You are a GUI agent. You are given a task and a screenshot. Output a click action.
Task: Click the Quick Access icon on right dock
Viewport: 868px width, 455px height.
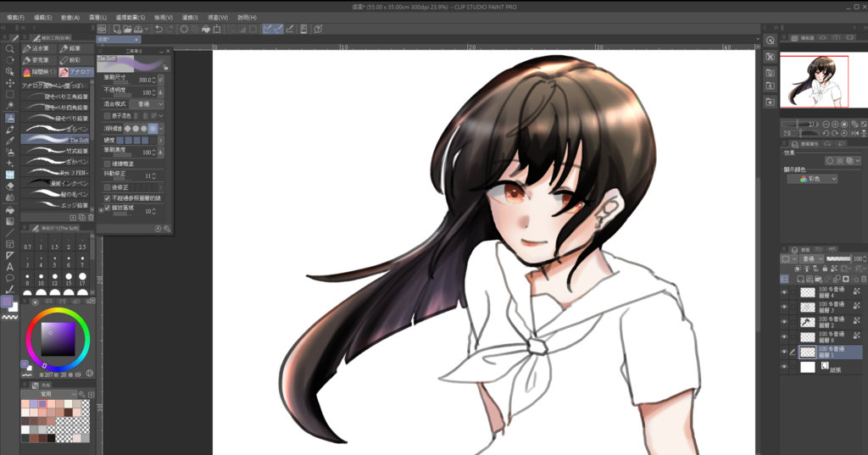pos(770,41)
